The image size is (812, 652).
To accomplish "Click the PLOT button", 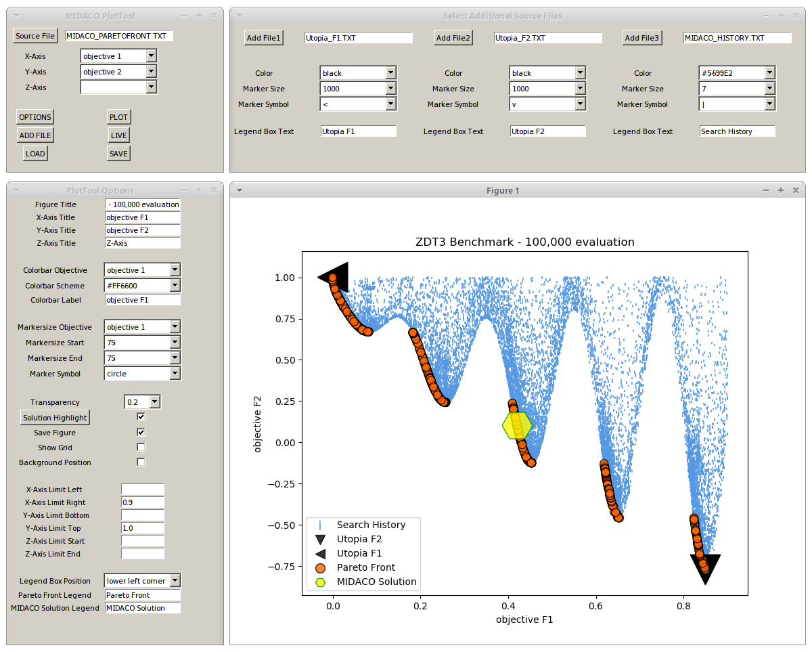I will [x=118, y=117].
